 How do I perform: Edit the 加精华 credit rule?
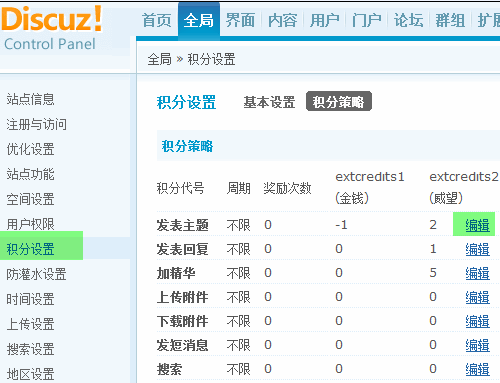pos(477,273)
